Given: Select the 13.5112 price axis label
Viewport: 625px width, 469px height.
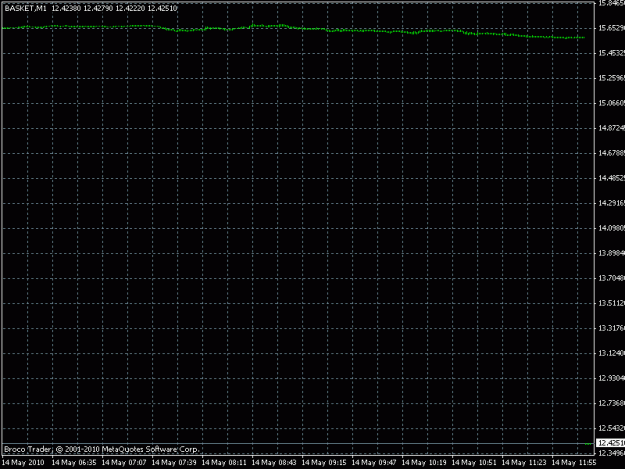Looking at the screenshot, I should [611, 304].
